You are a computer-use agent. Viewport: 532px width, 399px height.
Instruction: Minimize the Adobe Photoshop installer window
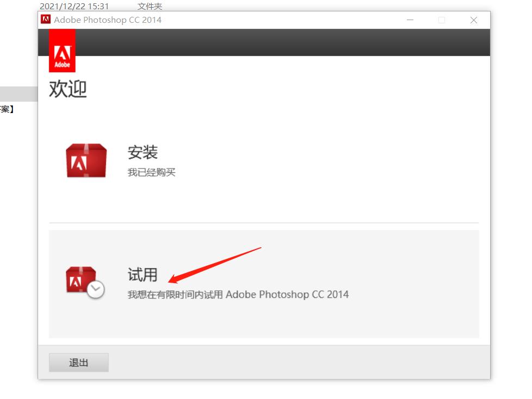pyautogui.click(x=410, y=20)
